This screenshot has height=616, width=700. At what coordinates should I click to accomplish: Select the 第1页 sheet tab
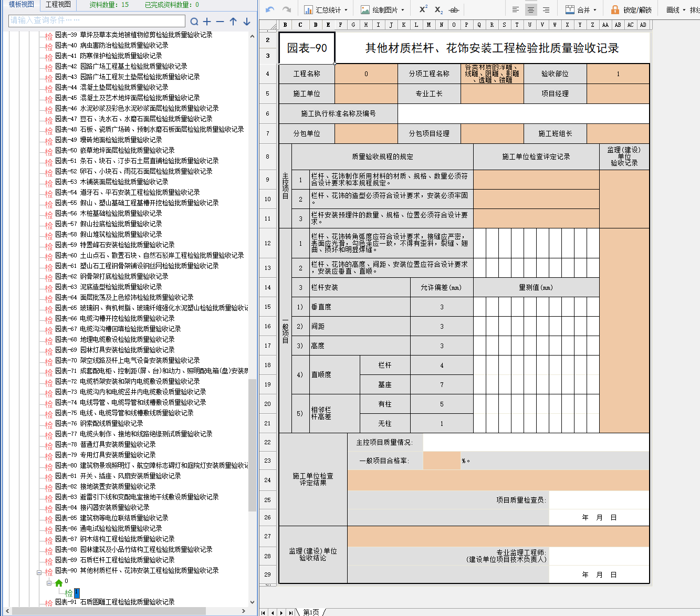(x=311, y=612)
